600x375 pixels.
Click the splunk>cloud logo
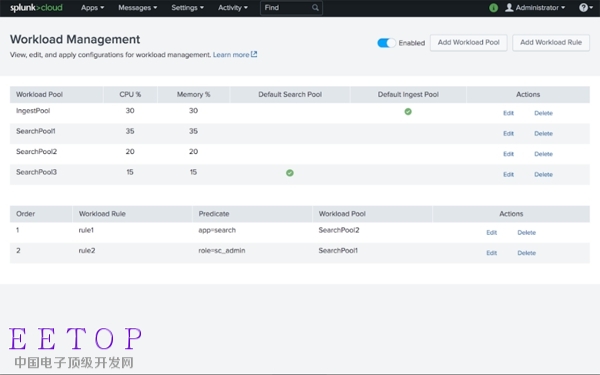tap(36, 8)
